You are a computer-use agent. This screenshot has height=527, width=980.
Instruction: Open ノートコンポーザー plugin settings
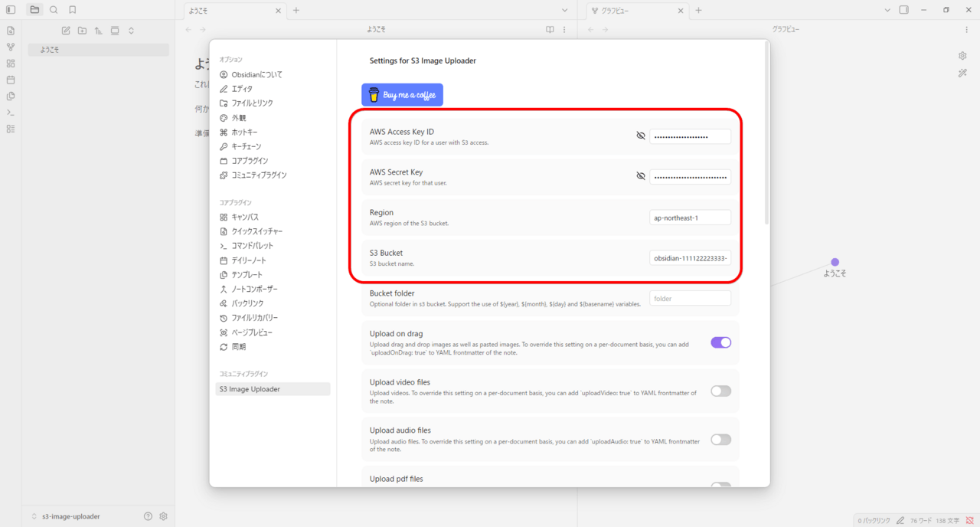point(273,290)
